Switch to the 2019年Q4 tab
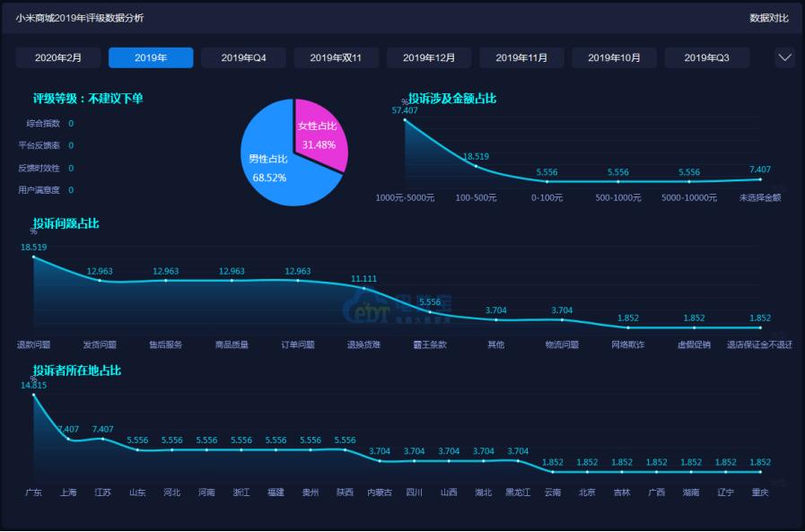Viewport: 805px width, 532px height. pos(243,57)
